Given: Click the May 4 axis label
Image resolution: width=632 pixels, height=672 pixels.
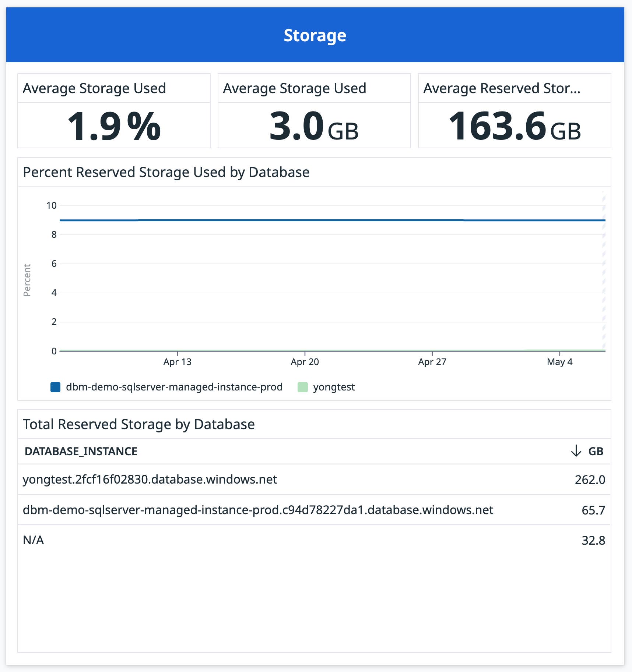Looking at the screenshot, I should tap(559, 362).
